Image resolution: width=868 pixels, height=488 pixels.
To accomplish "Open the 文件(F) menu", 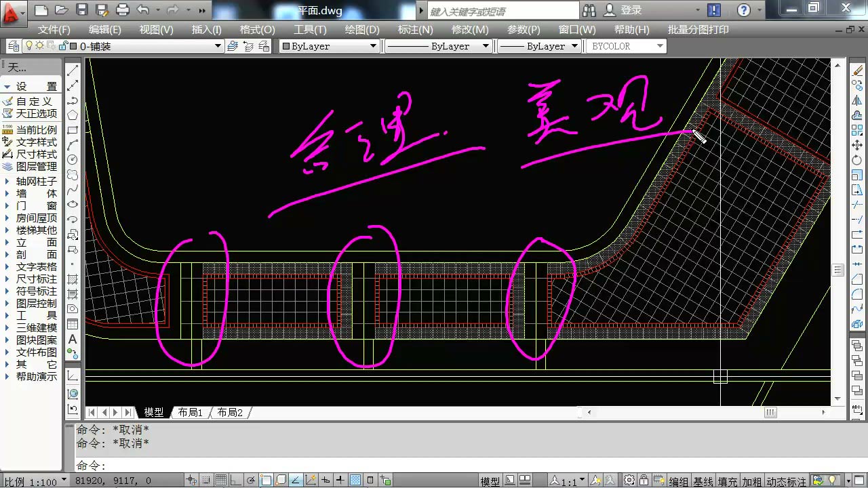I will 54,30.
